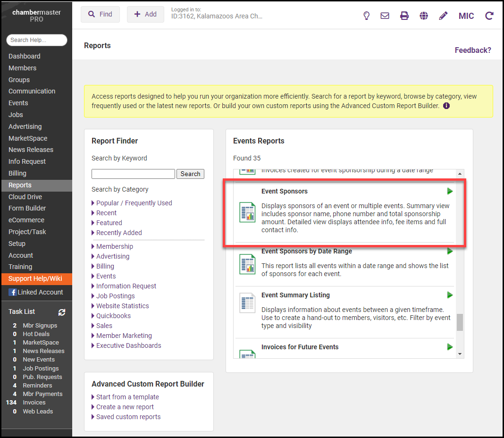The width and height of the screenshot is (504, 438).
Task: Open the Events sidebar menu item
Action: tap(18, 103)
